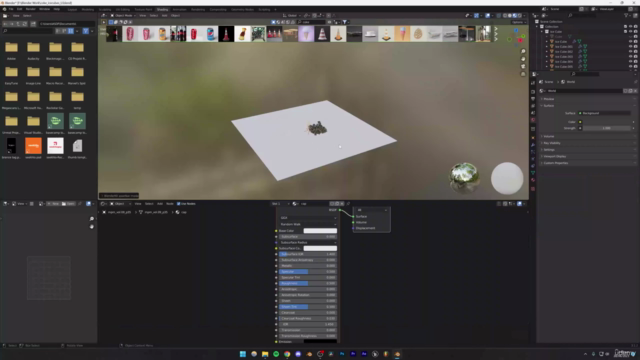Click viewport select box tool icon
Viewport: 640px width, 360px height.
[111, 22]
